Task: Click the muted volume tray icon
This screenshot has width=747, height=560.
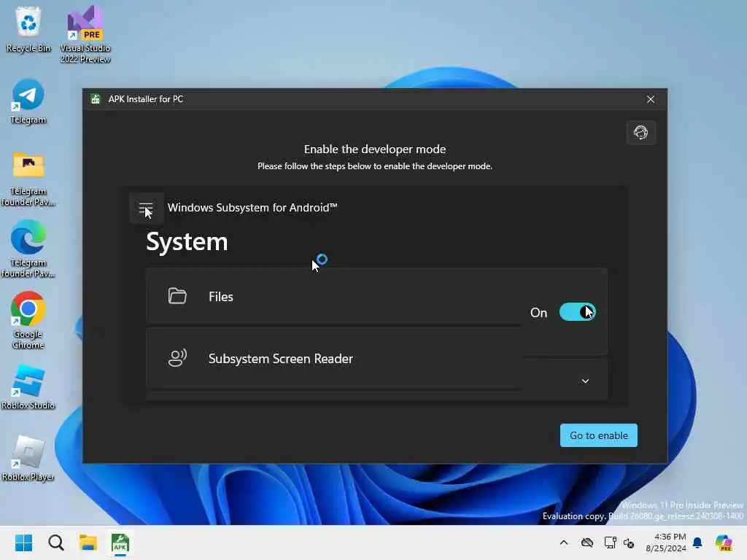Action: point(629,543)
